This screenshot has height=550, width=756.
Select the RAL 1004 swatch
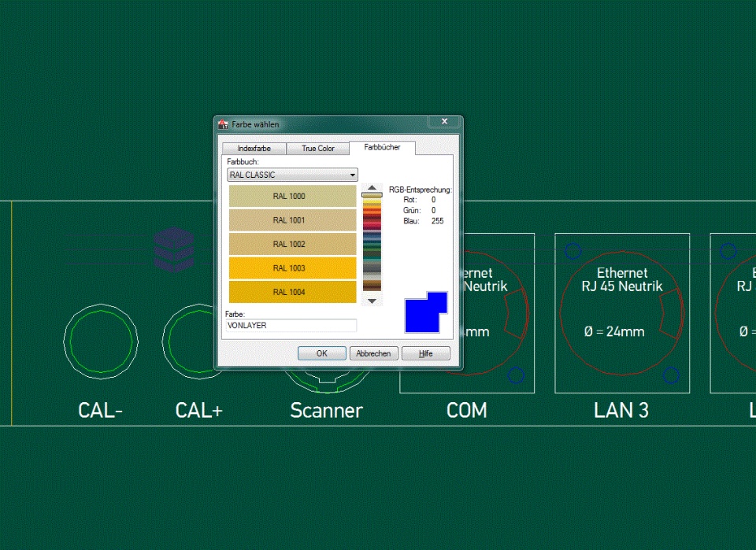pyautogui.click(x=292, y=292)
